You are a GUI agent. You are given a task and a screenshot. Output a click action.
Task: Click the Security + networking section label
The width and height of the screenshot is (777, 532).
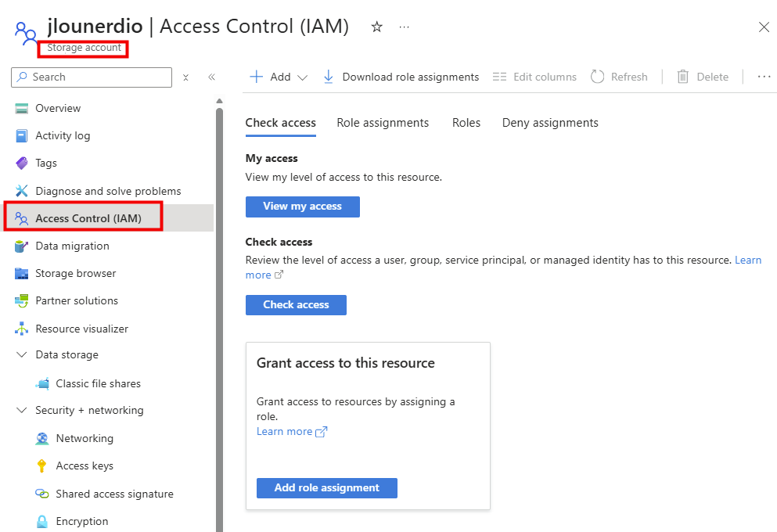tap(89, 410)
